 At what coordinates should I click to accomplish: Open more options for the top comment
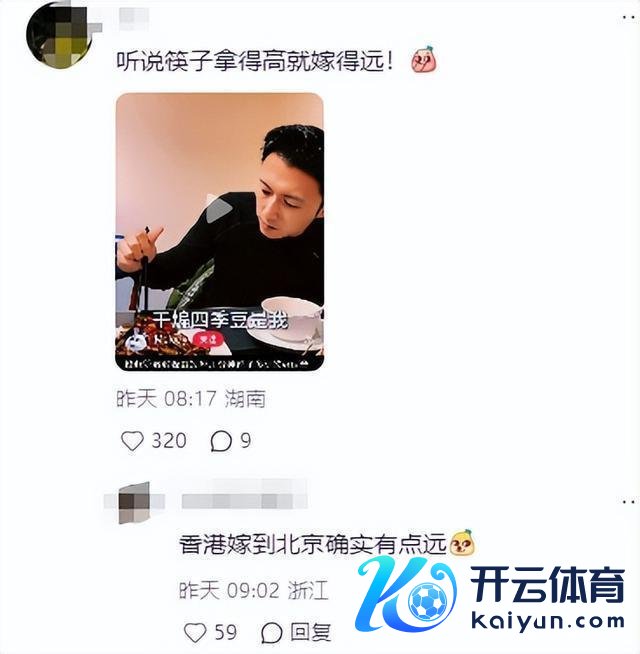[628, 18]
